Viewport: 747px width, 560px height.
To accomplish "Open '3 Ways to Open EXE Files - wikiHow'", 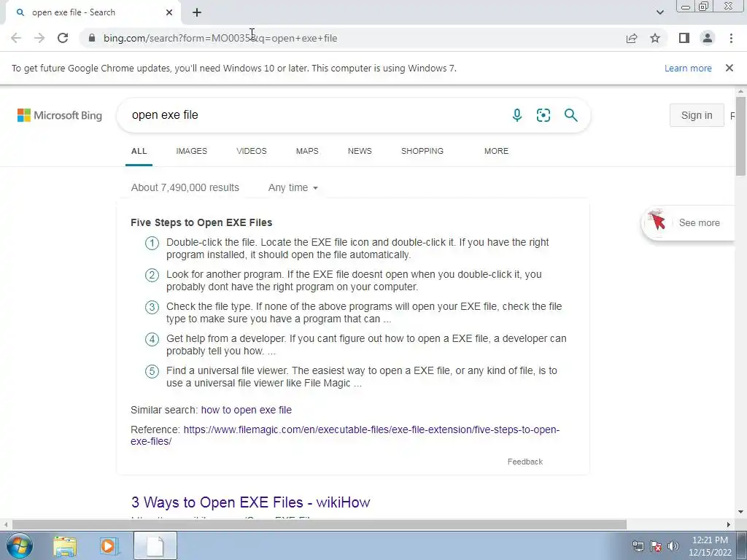I will (251, 502).
